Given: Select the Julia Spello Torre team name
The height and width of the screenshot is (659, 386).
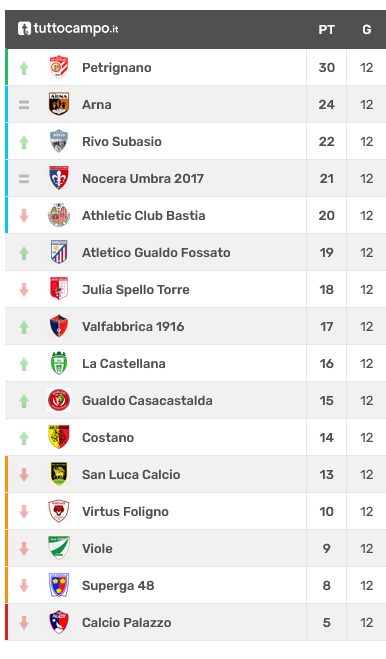Looking at the screenshot, I should click(x=136, y=290).
